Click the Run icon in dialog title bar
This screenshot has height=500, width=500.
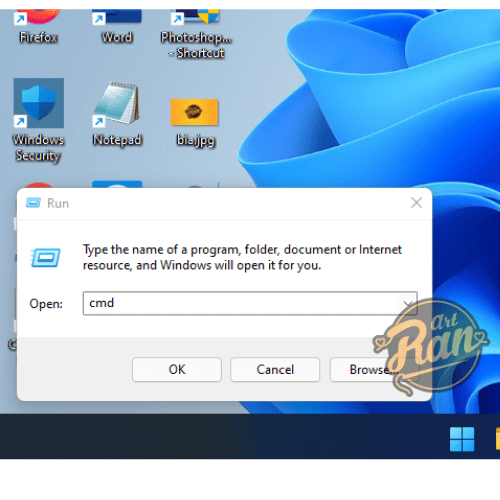pos(33,203)
